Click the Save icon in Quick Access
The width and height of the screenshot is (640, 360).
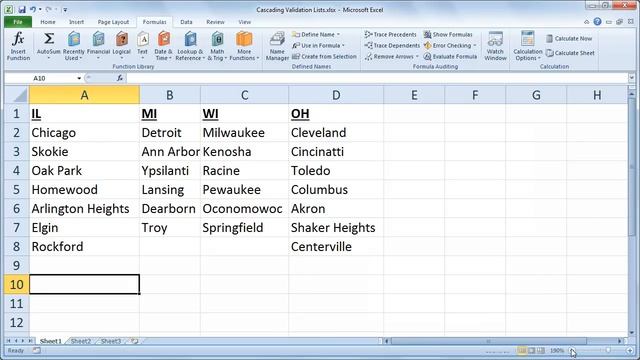coord(22,9)
